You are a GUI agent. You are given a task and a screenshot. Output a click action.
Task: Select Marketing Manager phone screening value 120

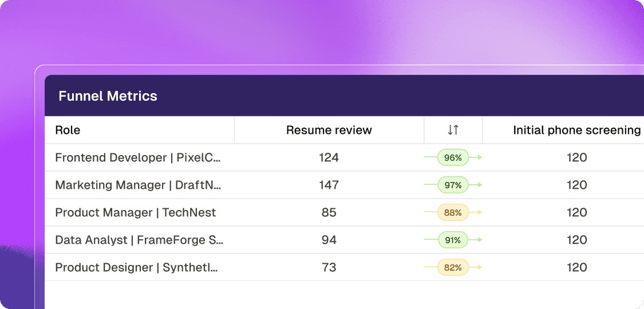pos(576,185)
